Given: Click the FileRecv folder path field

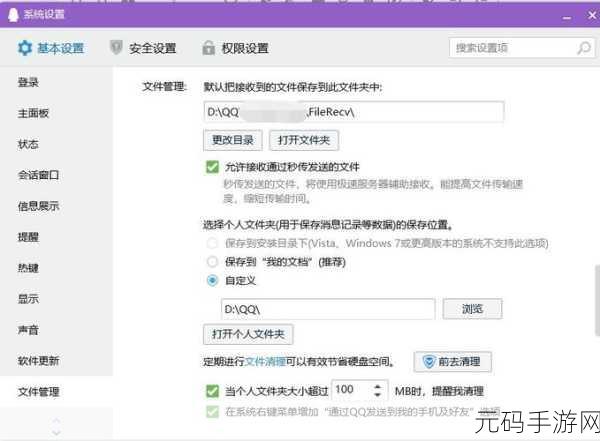Looking at the screenshot, I should pyautogui.click(x=354, y=112).
